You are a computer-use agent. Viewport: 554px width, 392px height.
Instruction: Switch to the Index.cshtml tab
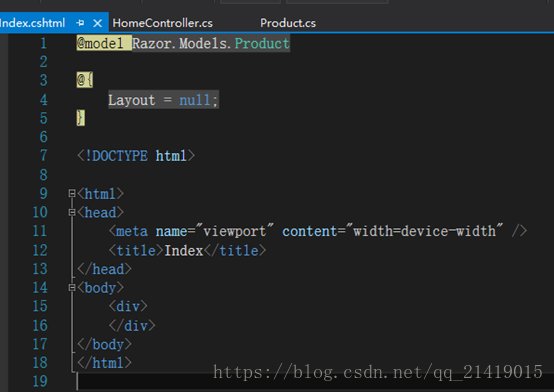(33, 23)
